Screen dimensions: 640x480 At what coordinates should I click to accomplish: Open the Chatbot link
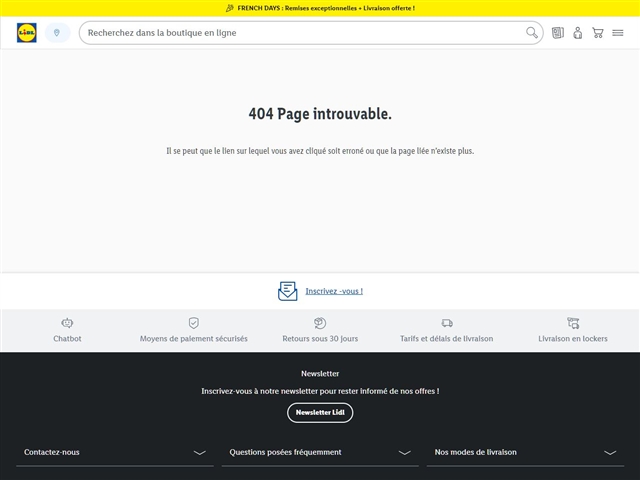pos(67,338)
